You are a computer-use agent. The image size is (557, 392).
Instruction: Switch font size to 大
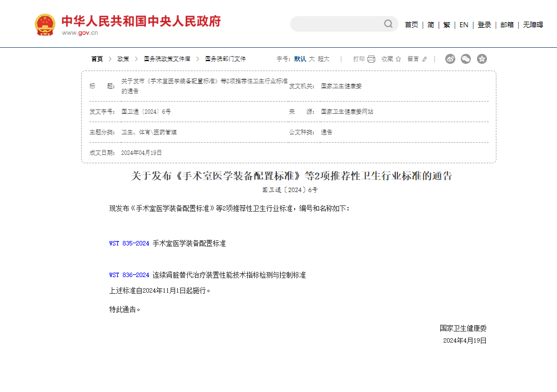coord(312,59)
